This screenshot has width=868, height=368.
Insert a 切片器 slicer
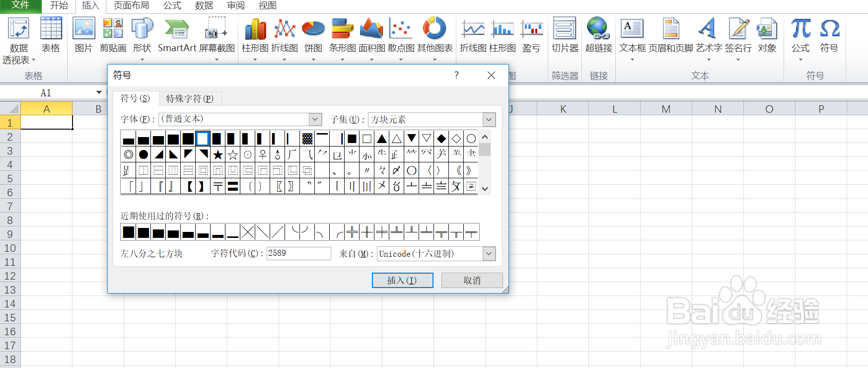pos(565,35)
